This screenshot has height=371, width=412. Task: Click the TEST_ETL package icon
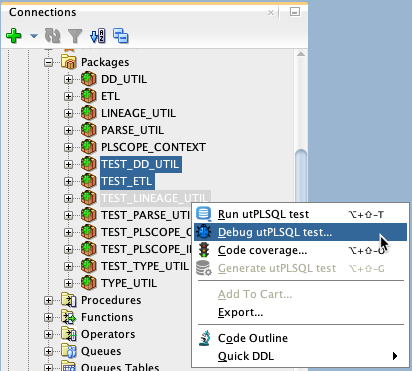coord(89,181)
